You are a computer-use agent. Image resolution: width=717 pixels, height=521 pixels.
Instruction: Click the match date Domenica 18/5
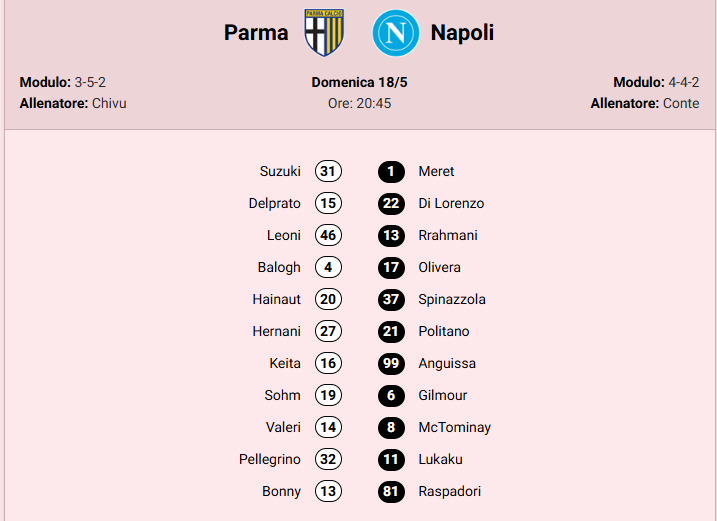coord(359,82)
